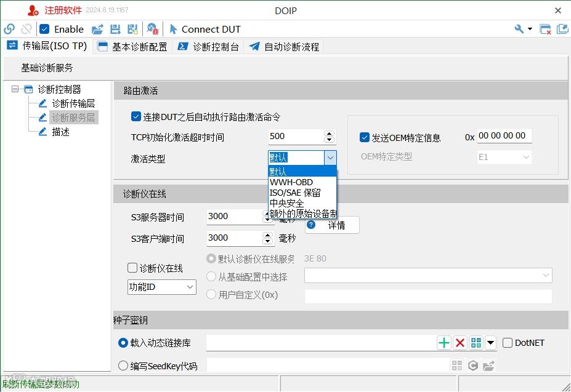The height and width of the screenshot is (392, 571).
Task: Switch to 自动诊断流程 tab
Action: (284, 47)
